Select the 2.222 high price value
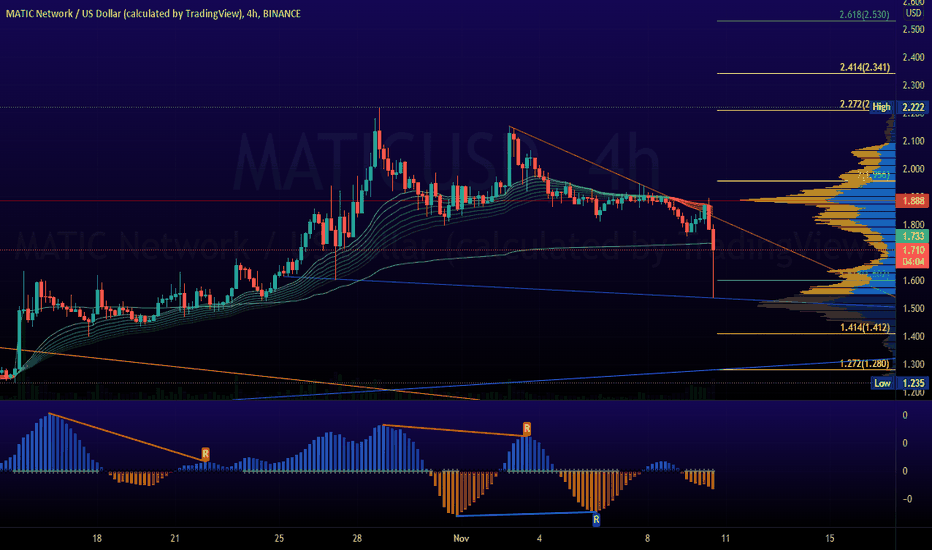The image size is (932, 550). 914,107
